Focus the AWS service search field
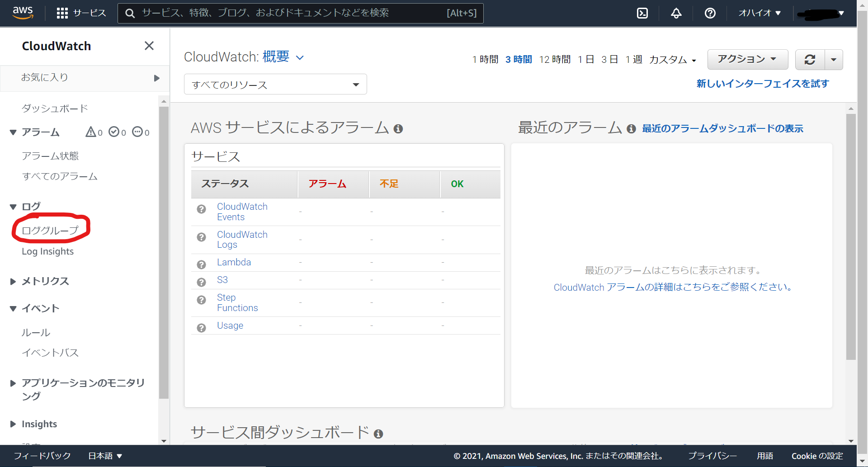The width and height of the screenshot is (868, 467). tap(301, 13)
